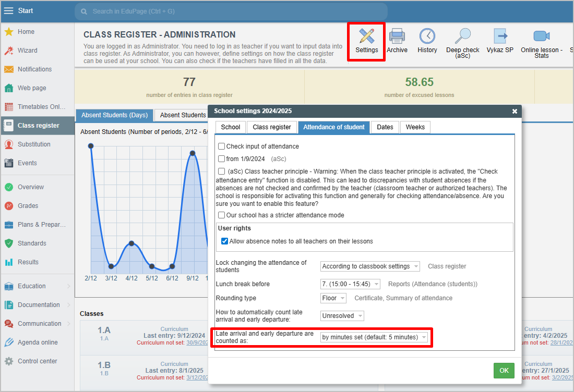Tick the stricter attendance mode checkbox
This screenshot has width=574, height=392.
[x=222, y=215]
